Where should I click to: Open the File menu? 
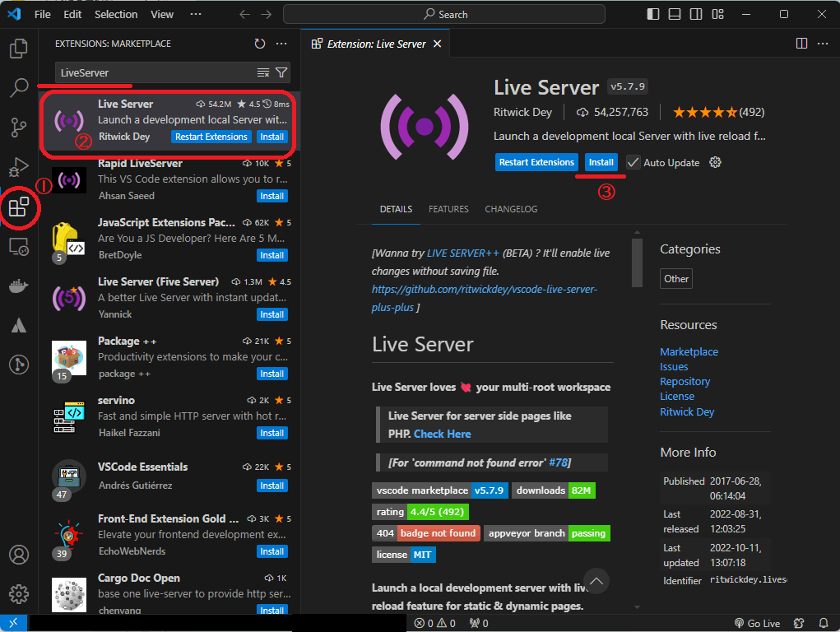tap(42, 15)
